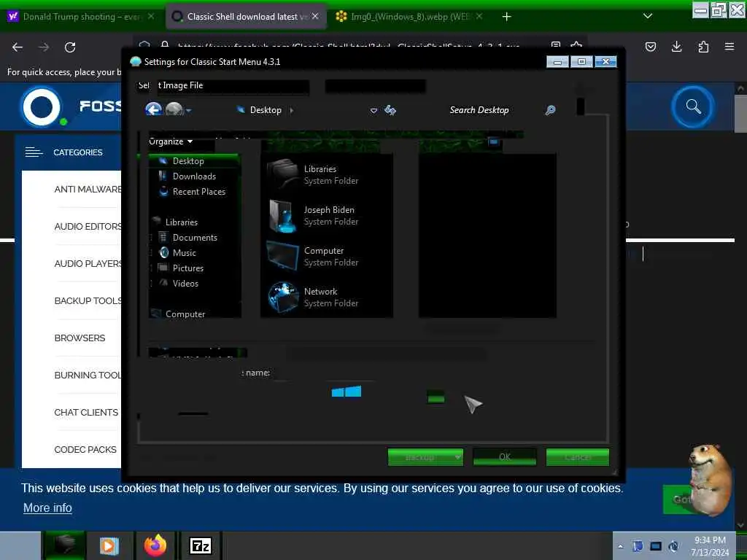The image size is (747, 560).
Task: Select Videos library in navigation pane
Action: point(185,284)
